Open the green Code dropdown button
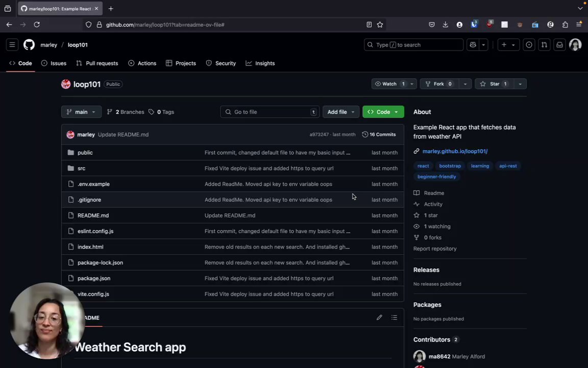 pyautogui.click(x=383, y=112)
